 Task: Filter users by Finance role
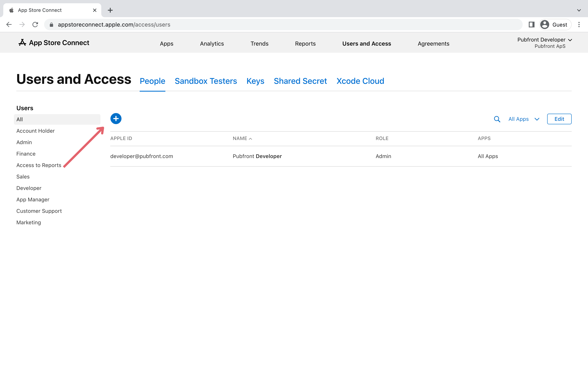[26, 154]
